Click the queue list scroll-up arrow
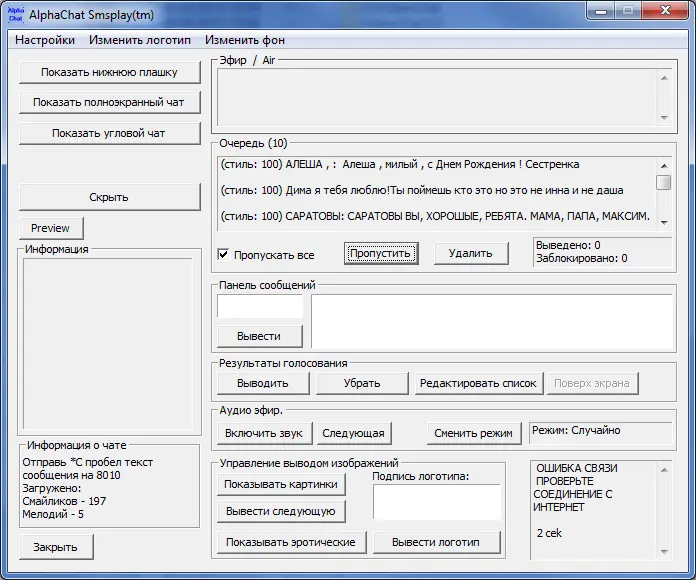 point(664,166)
